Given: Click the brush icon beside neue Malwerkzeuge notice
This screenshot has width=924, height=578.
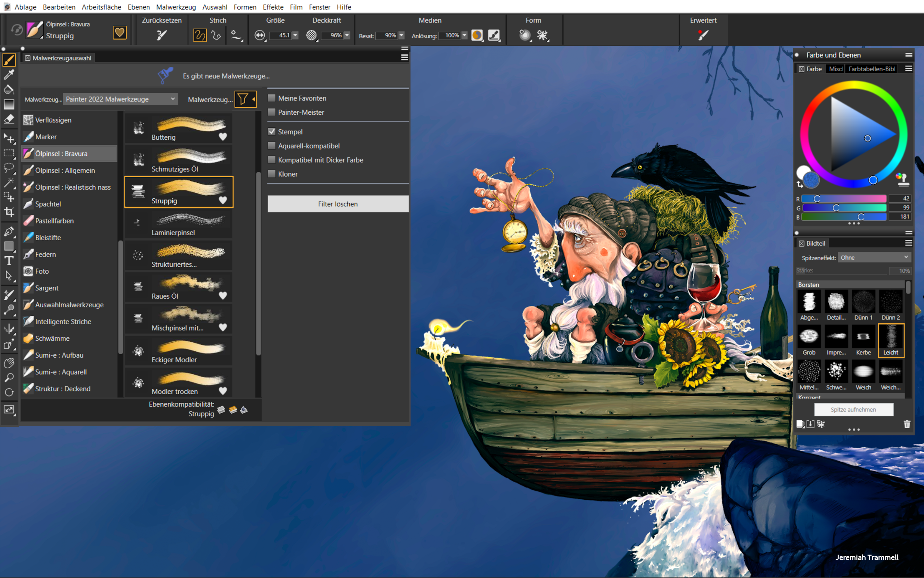Looking at the screenshot, I should click(x=165, y=76).
